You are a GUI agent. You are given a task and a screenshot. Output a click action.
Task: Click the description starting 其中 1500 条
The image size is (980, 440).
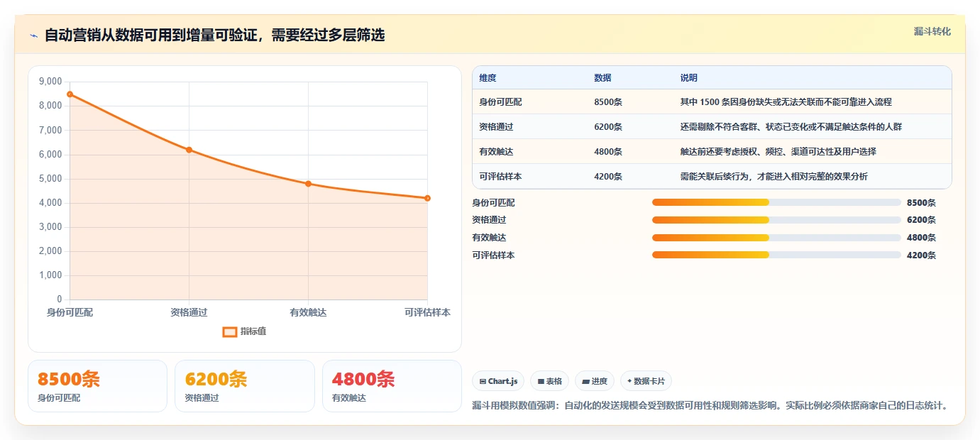(786, 102)
